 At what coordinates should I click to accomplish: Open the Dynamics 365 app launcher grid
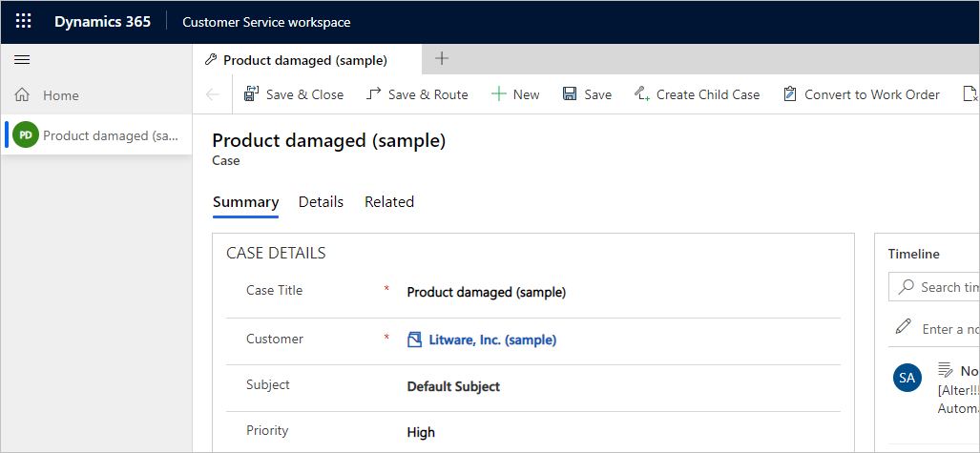pos(23,22)
